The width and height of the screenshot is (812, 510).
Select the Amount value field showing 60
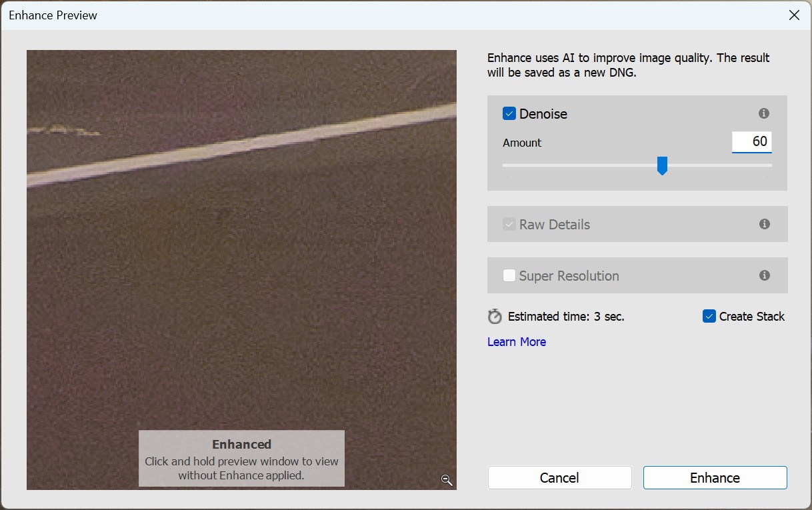(x=751, y=142)
